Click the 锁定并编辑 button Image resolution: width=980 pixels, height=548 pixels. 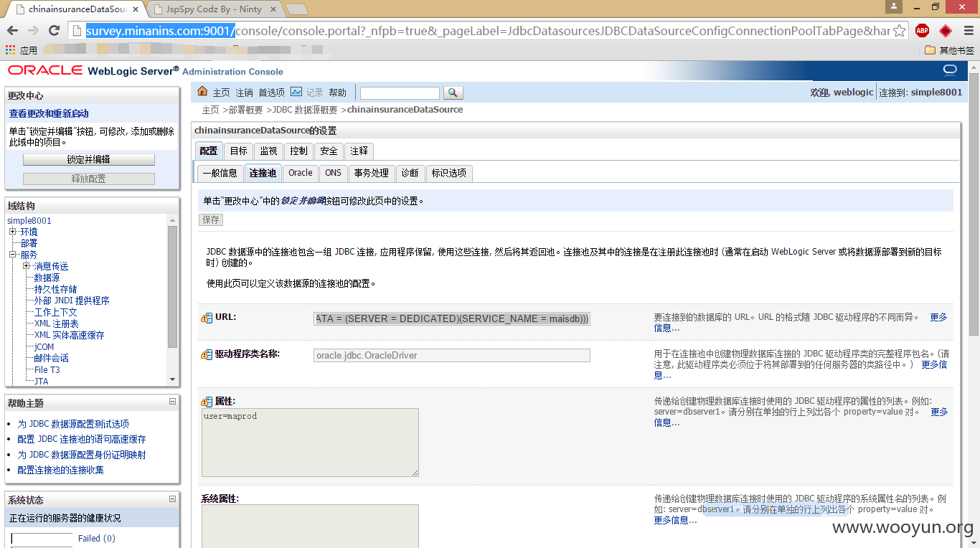(89, 159)
